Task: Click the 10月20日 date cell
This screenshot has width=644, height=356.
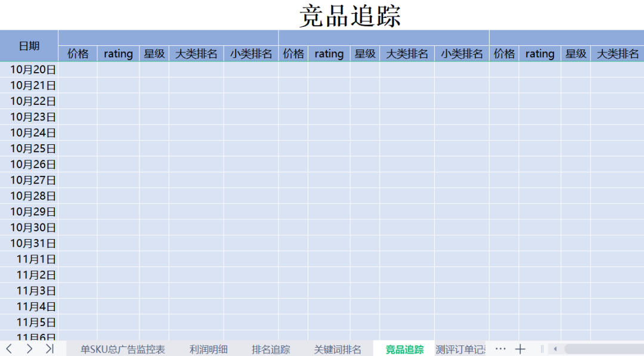Action: pyautogui.click(x=33, y=69)
